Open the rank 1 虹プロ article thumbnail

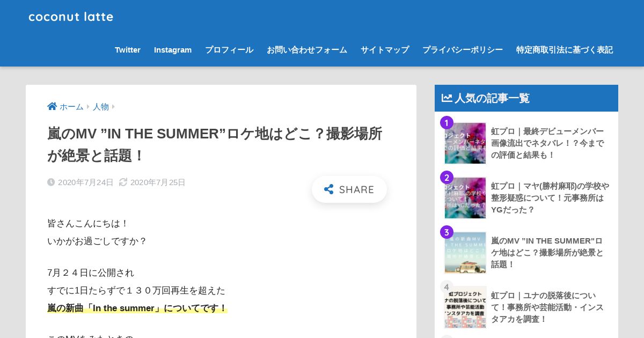pos(465,143)
